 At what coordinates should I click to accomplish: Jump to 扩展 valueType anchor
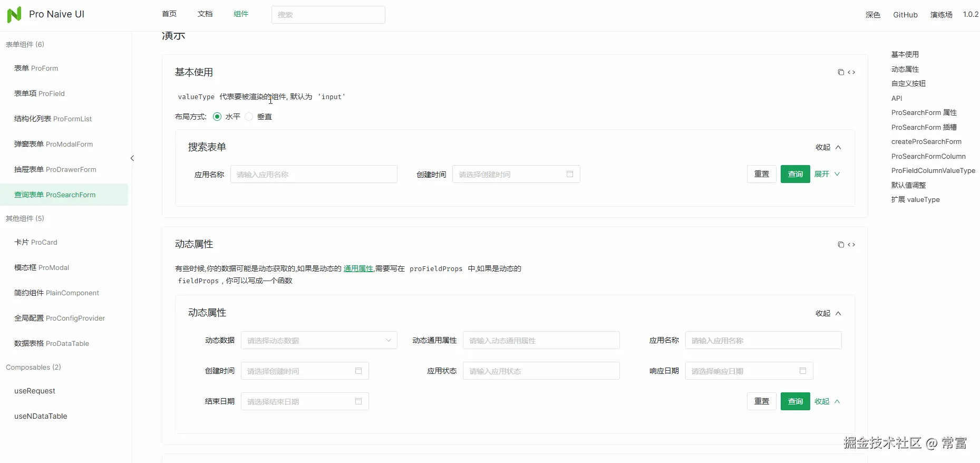coord(916,199)
